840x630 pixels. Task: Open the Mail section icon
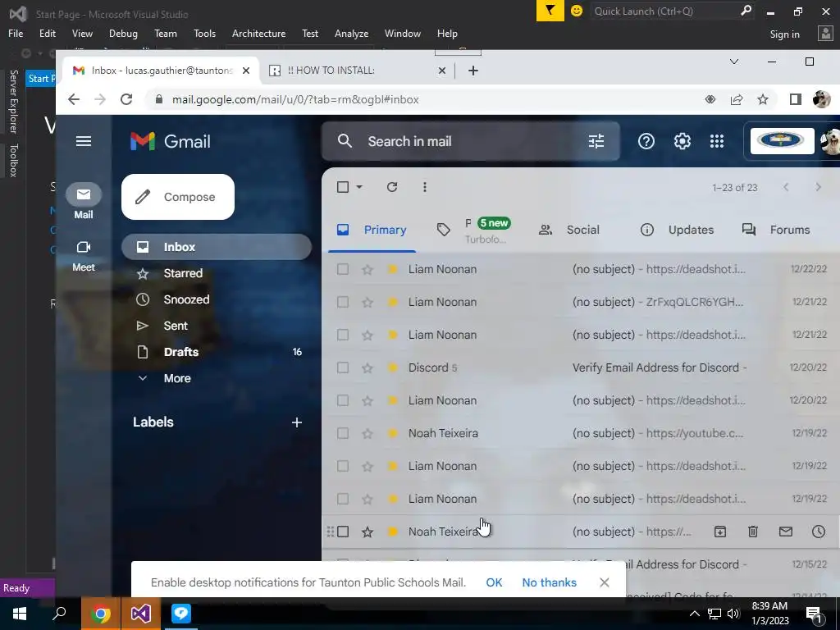pos(84,194)
